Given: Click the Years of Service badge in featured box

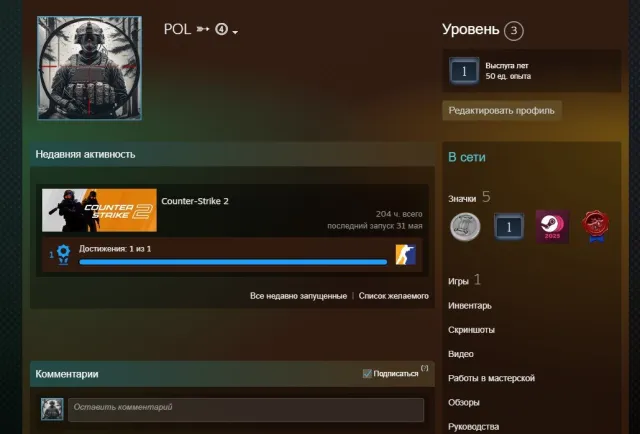Looking at the screenshot, I should tap(464, 71).
